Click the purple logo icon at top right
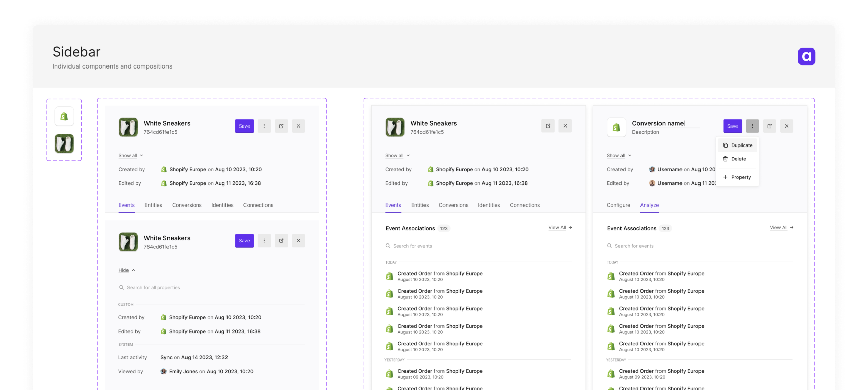868x390 pixels. [x=806, y=56]
